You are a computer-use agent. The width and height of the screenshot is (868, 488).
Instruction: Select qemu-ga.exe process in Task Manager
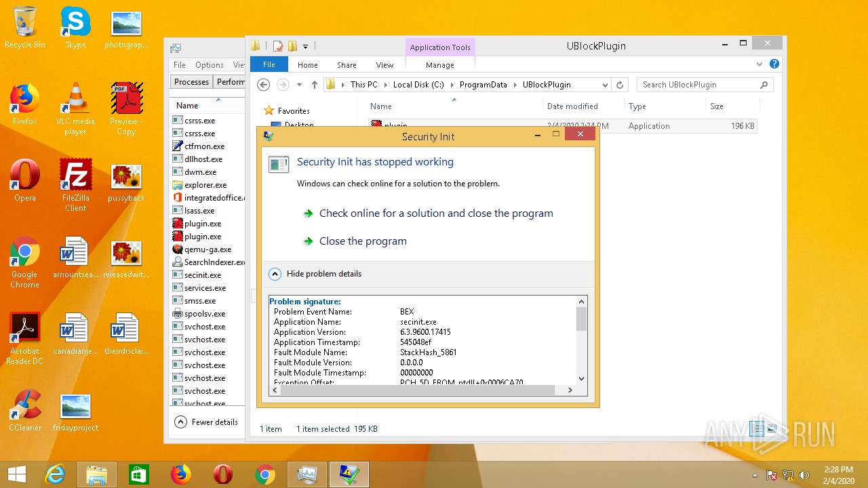point(207,249)
